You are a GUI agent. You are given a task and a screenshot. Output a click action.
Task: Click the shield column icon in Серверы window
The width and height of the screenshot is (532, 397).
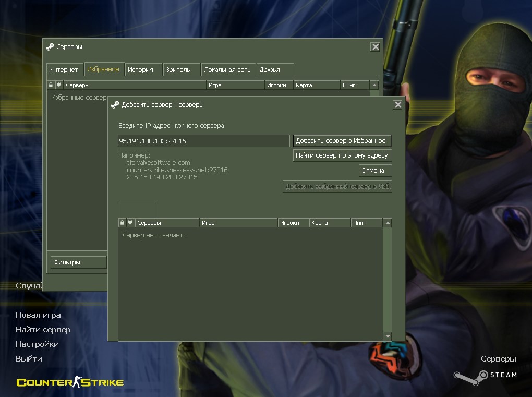(59, 85)
